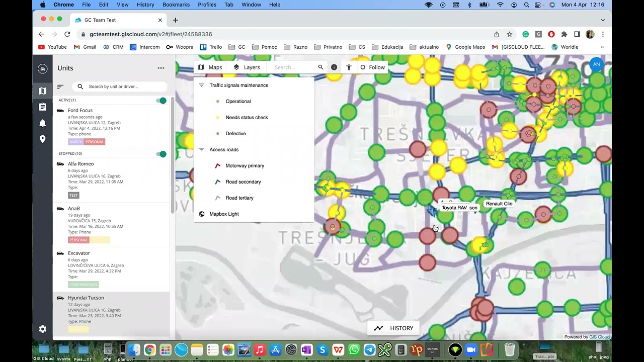Open the Profiles menu
Image resolution: width=644 pixels, height=362 pixels.
pyautogui.click(x=207, y=5)
